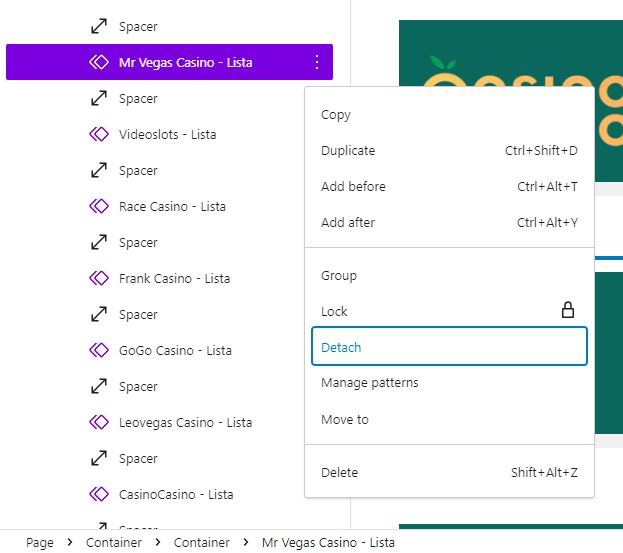
Task: Select the Lock menu entry
Action: coord(449,311)
